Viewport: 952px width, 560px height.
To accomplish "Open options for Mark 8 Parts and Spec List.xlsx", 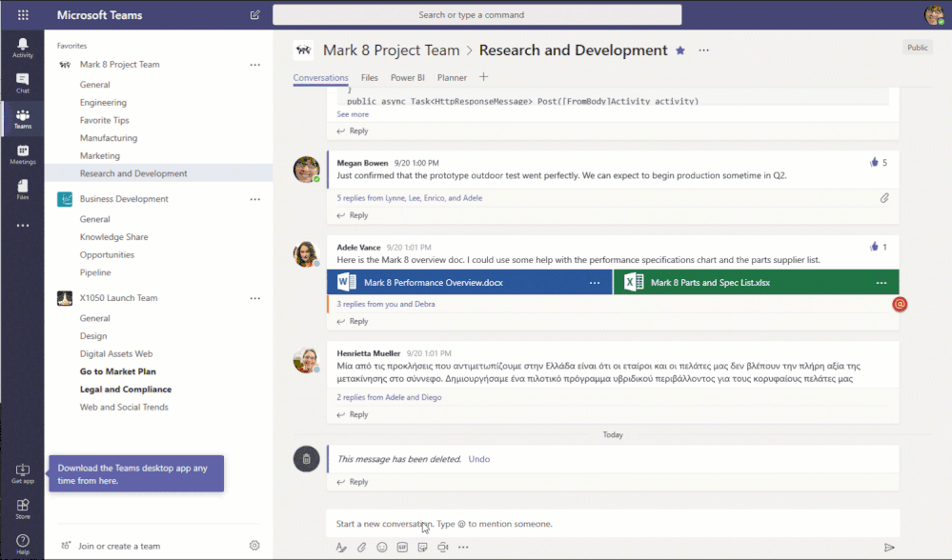I will pos(881,283).
